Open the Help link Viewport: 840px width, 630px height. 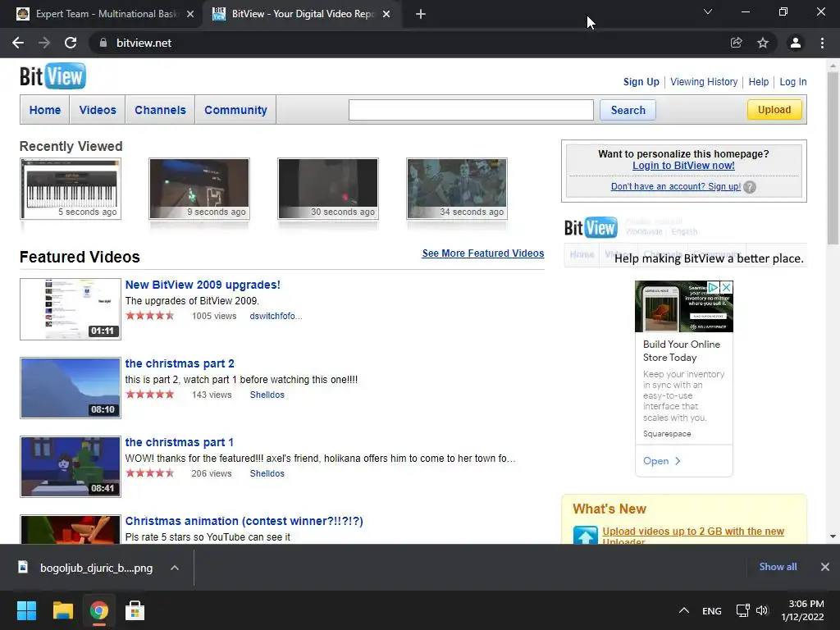(758, 82)
